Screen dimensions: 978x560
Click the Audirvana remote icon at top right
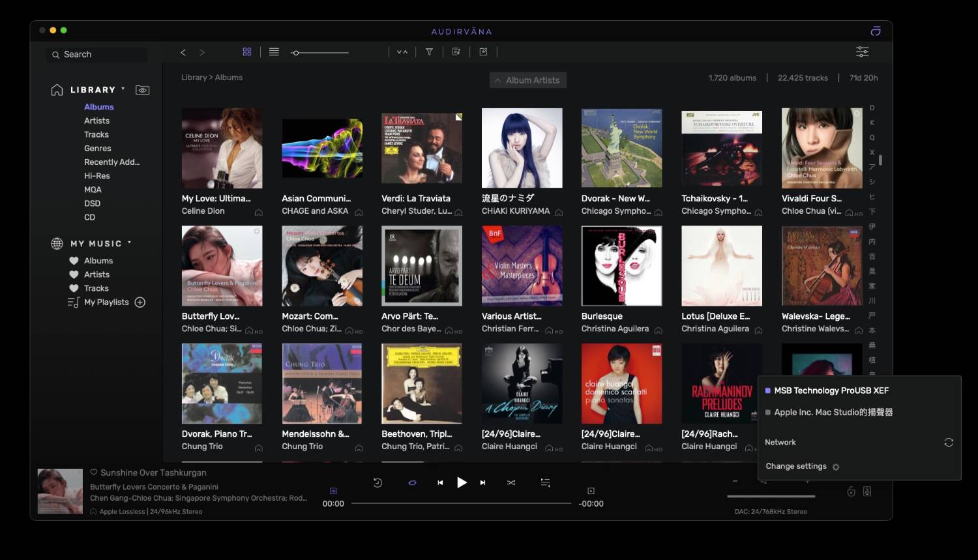coord(876,31)
